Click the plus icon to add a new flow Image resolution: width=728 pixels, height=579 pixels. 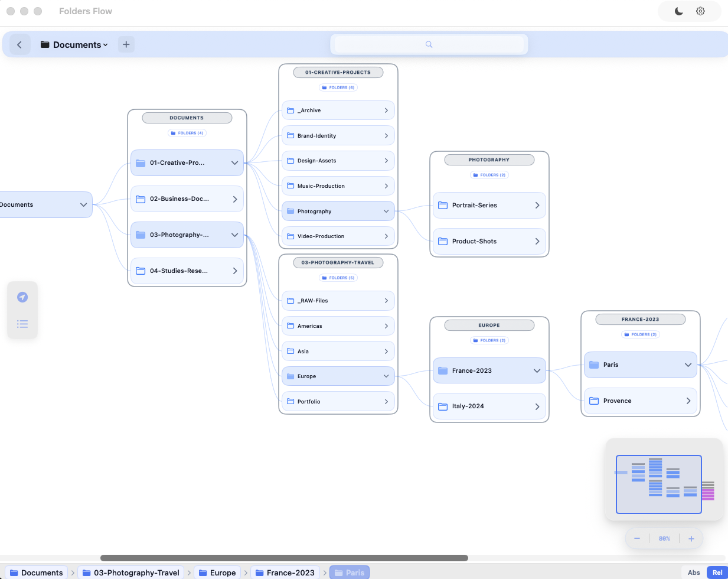point(126,44)
